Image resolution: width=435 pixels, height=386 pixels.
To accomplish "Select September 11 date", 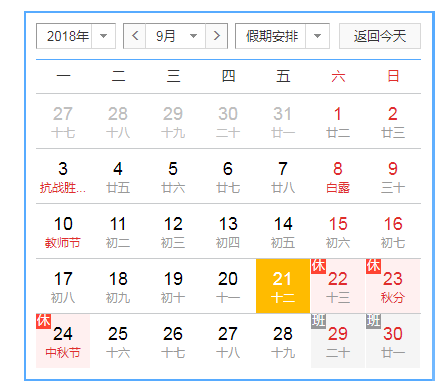I will (x=118, y=231).
